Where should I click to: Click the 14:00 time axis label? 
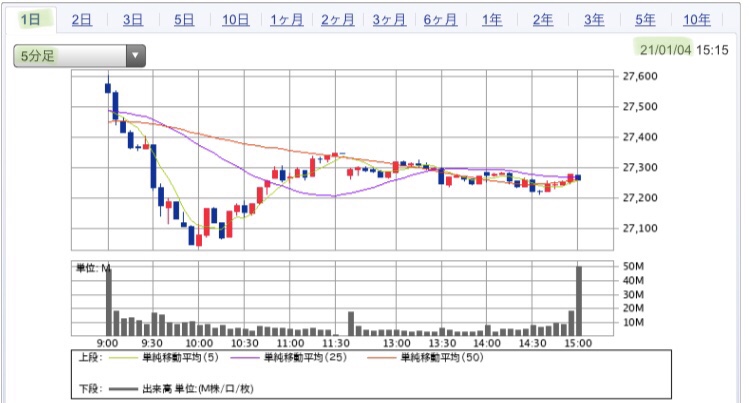[487, 343]
